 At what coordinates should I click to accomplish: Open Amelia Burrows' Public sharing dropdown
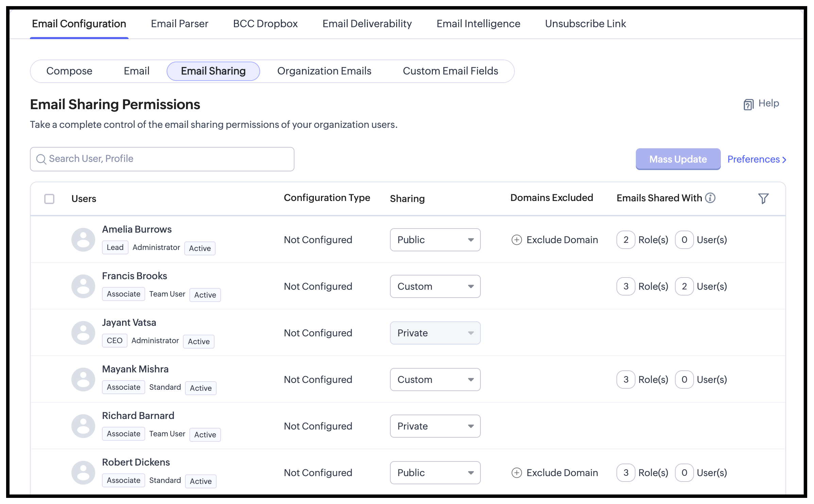pyautogui.click(x=435, y=240)
